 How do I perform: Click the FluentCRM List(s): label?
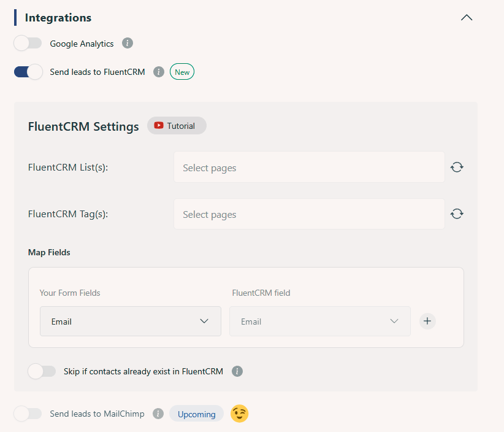click(68, 168)
